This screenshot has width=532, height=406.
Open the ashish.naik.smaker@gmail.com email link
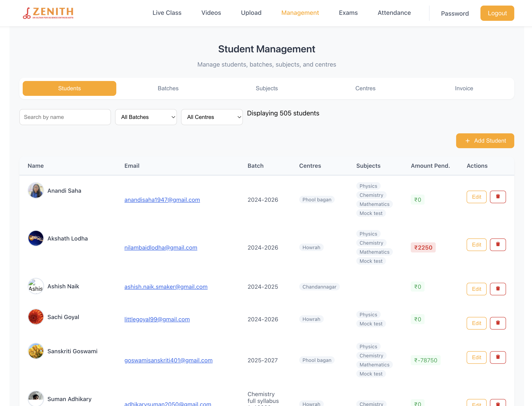pyautogui.click(x=166, y=287)
